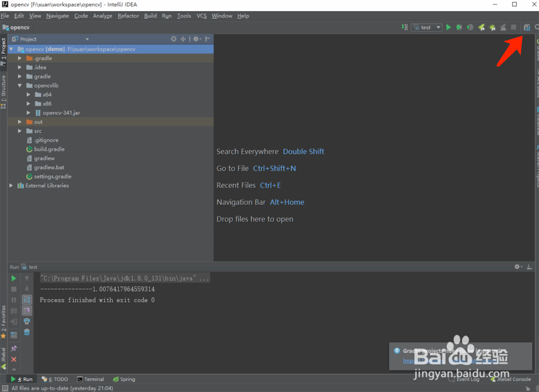Click the Exit icon in Run panel sidebar
539x392 pixels.
coord(14,321)
